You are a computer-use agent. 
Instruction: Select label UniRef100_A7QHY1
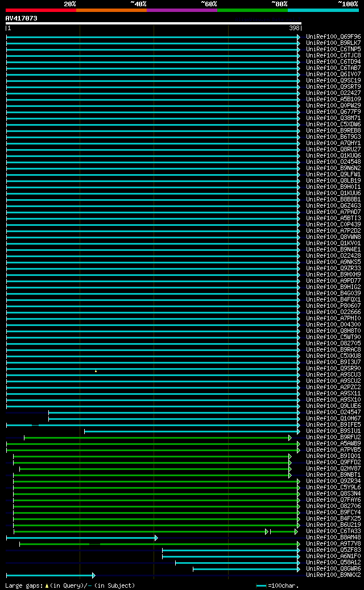[x=333, y=143]
